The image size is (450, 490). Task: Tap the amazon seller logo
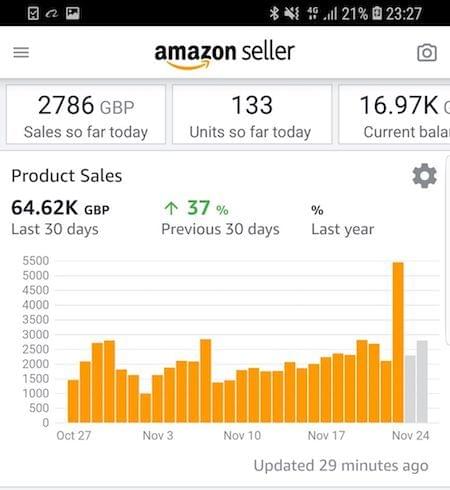225,55
